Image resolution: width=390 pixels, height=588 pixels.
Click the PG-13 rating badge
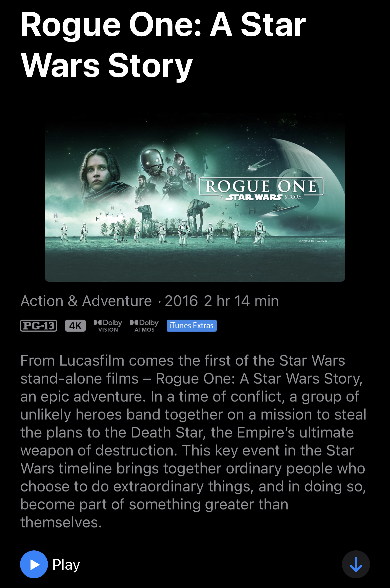(x=39, y=326)
